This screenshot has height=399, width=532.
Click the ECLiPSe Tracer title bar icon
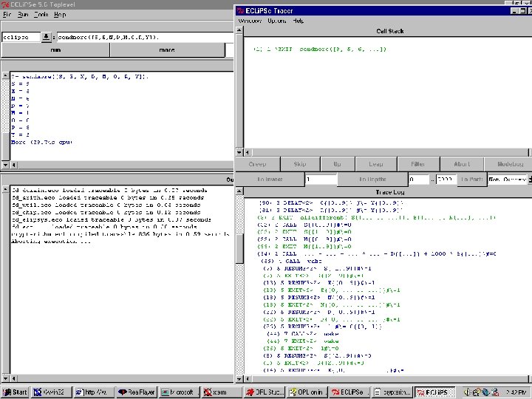241,10
